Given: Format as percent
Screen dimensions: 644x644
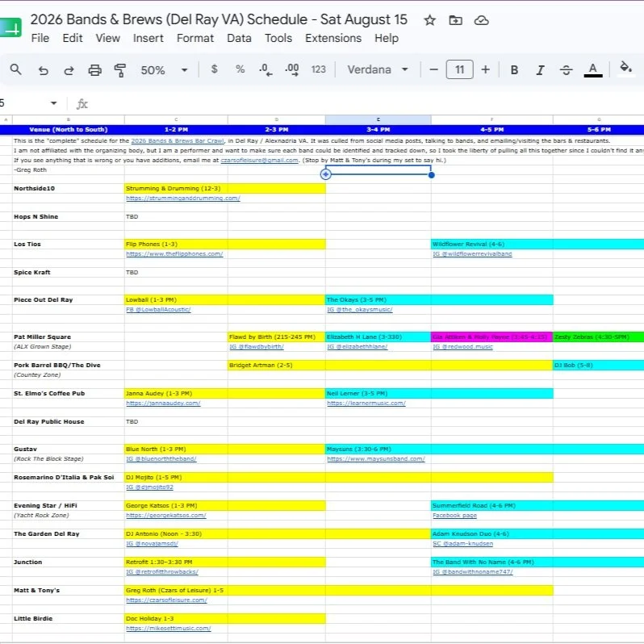Looking at the screenshot, I should tap(240, 69).
